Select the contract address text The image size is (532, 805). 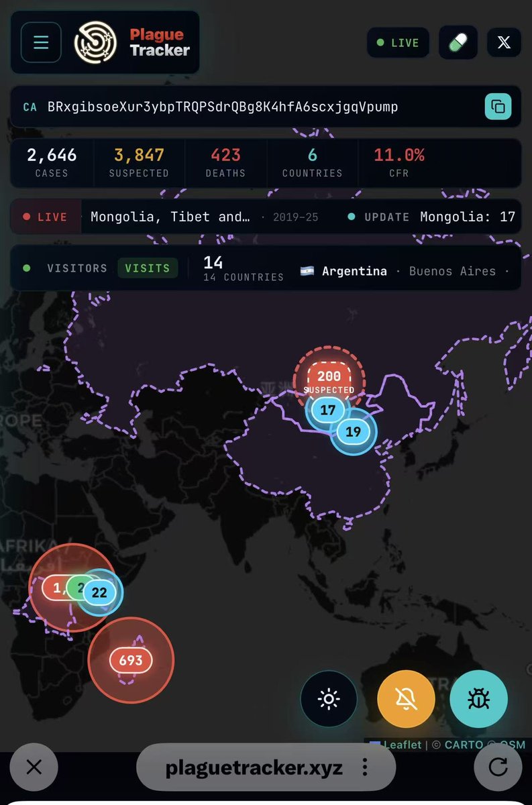[223, 107]
